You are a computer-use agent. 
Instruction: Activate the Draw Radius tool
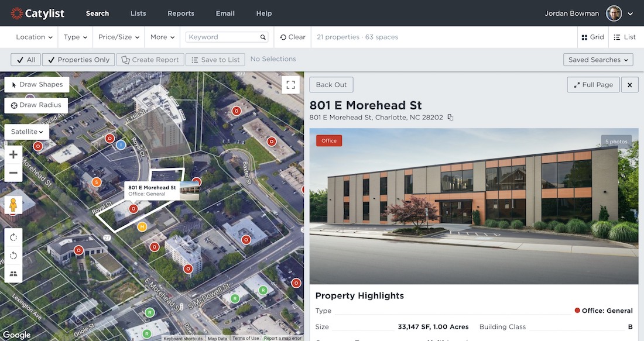tap(36, 105)
